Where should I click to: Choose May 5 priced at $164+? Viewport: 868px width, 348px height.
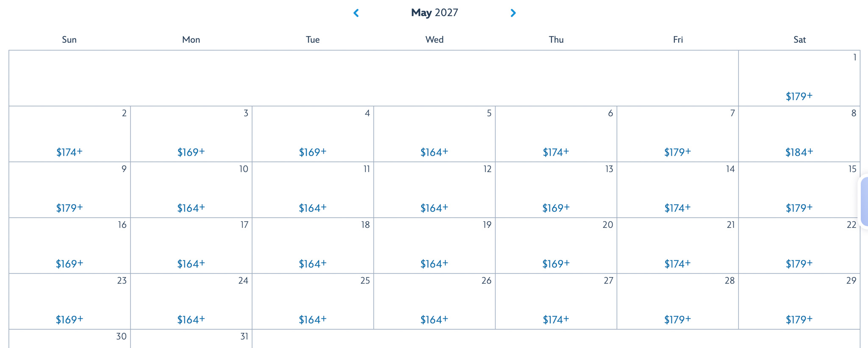[434, 134]
